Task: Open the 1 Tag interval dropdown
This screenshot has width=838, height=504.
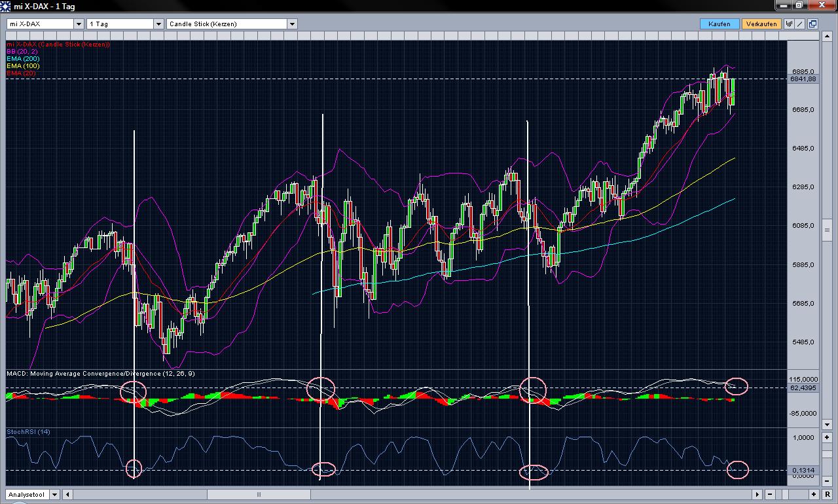Action: coord(157,24)
